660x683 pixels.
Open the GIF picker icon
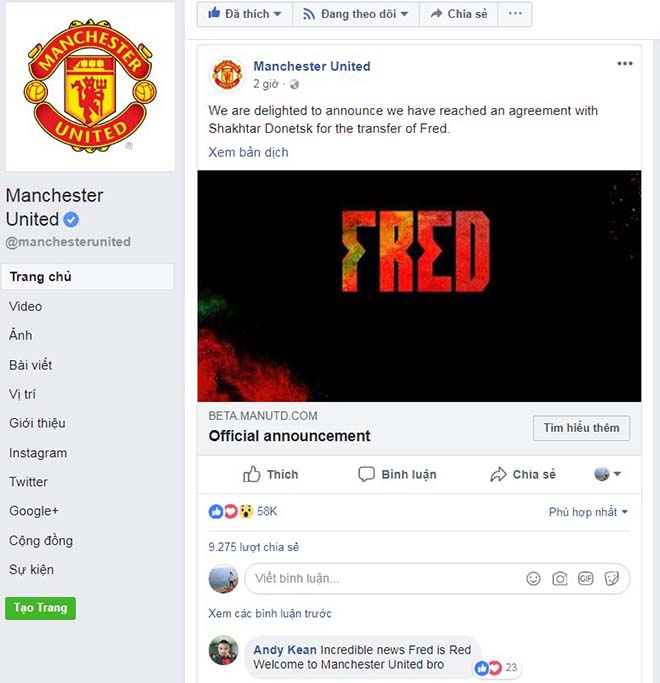pos(586,578)
